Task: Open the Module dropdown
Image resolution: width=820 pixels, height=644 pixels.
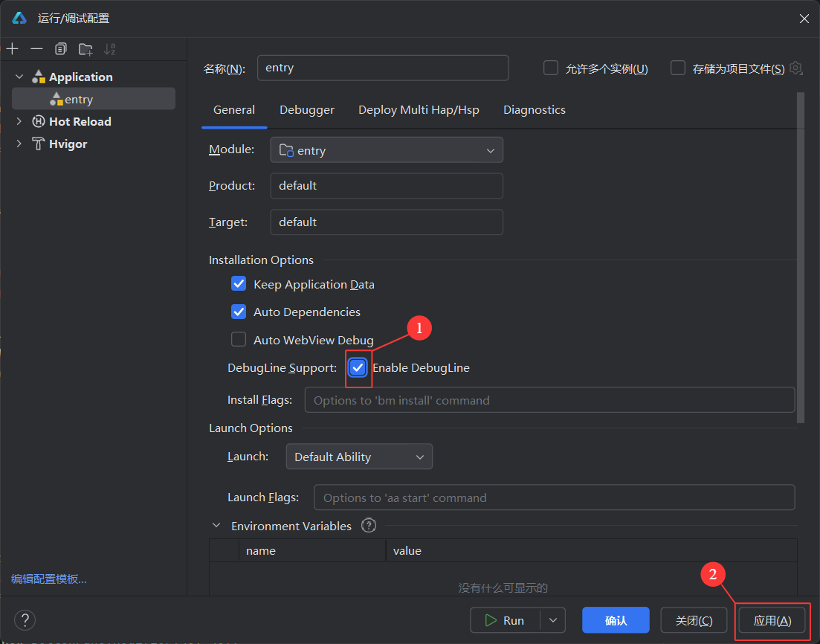Action: click(x=387, y=150)
